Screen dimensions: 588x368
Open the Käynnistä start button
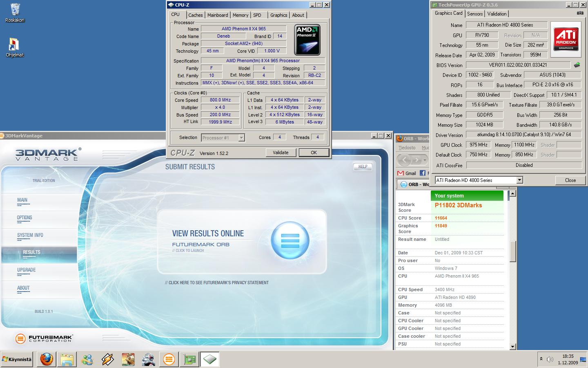[x=17, y=359]
